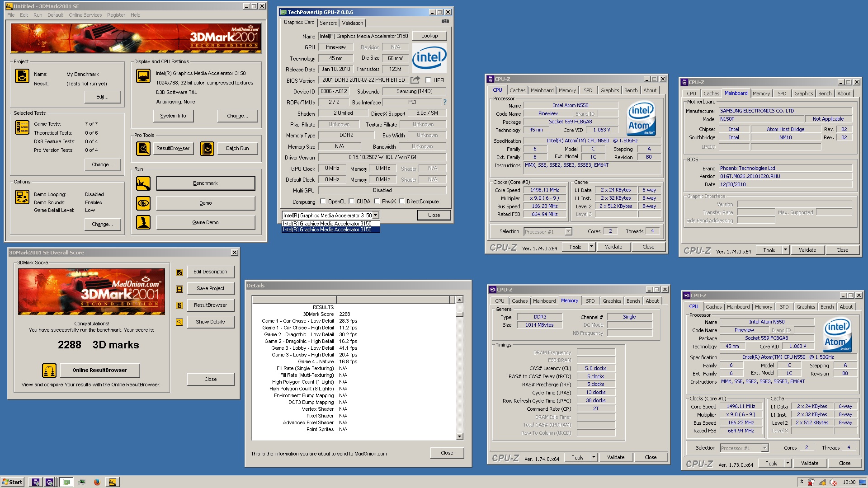Click the Start button
Image resolution: width=868 pixels, height=488 pixels.
[12, 482]
